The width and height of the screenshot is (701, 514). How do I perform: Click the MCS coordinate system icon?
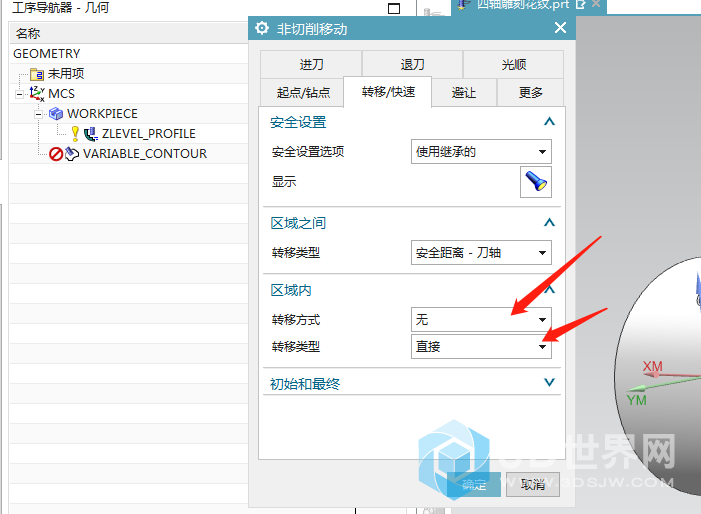click(37, 93)
